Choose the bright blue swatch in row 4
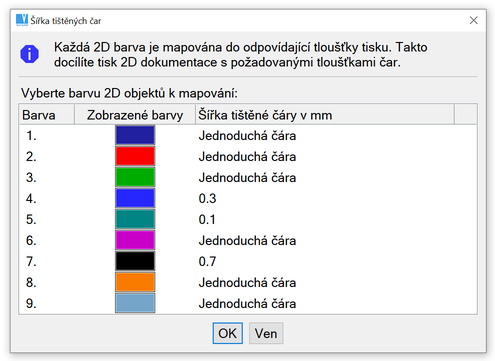This screenshot has height=361, width=495. [135, 198]
